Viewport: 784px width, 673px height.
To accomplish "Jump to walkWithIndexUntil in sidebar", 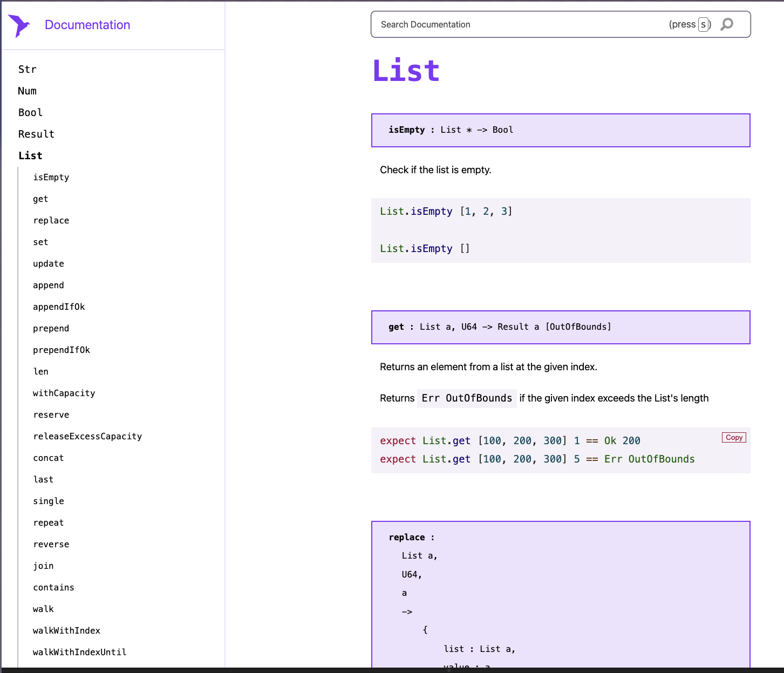I will point(80,652).
